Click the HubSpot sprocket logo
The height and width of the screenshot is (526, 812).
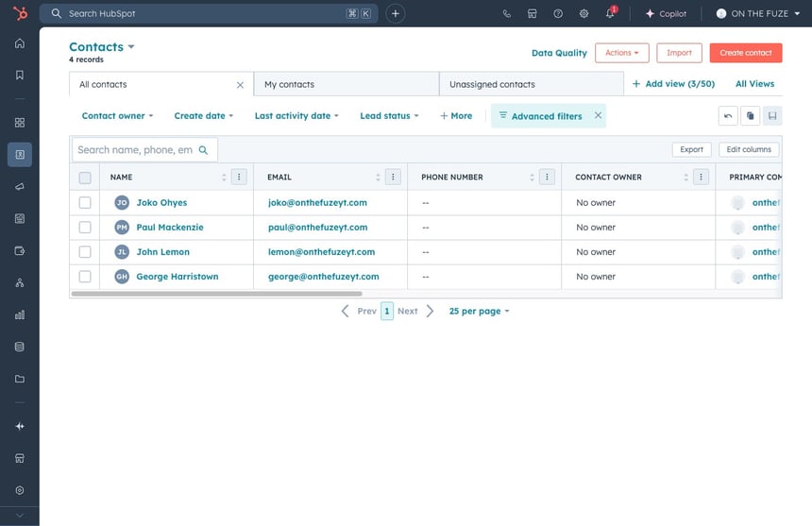tap(20, 13)
